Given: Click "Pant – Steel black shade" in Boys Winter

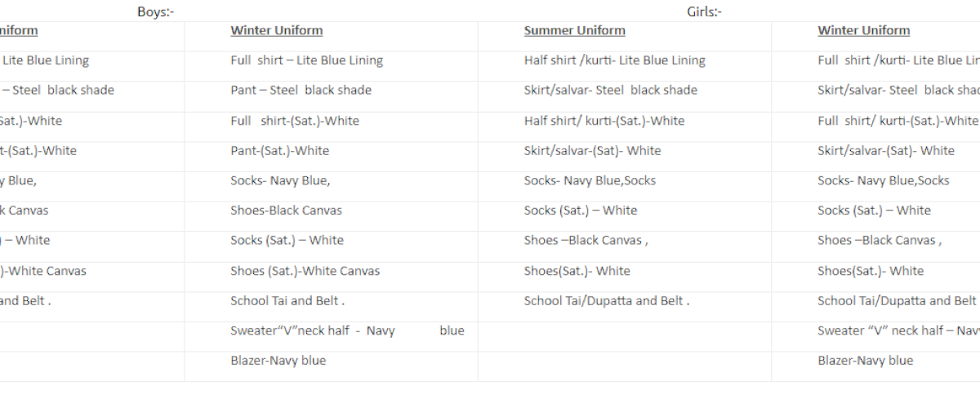Looking at the screenshot, I should [x=301, y=91].
